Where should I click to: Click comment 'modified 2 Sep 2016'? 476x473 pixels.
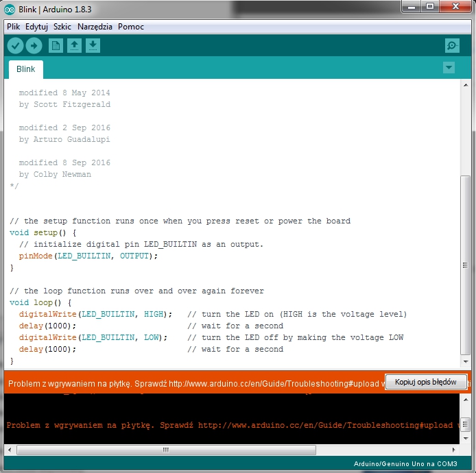64,128
